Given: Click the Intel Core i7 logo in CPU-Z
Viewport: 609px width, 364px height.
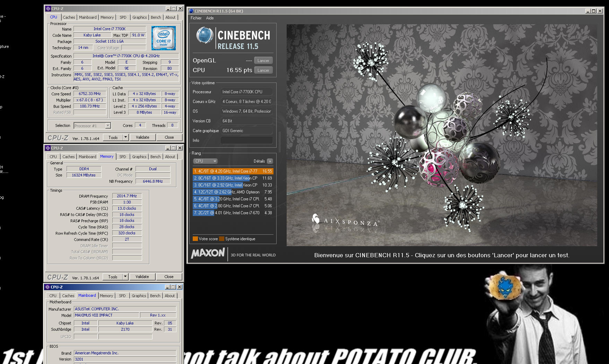Looking at the screenshot, I should pos(164,38).
